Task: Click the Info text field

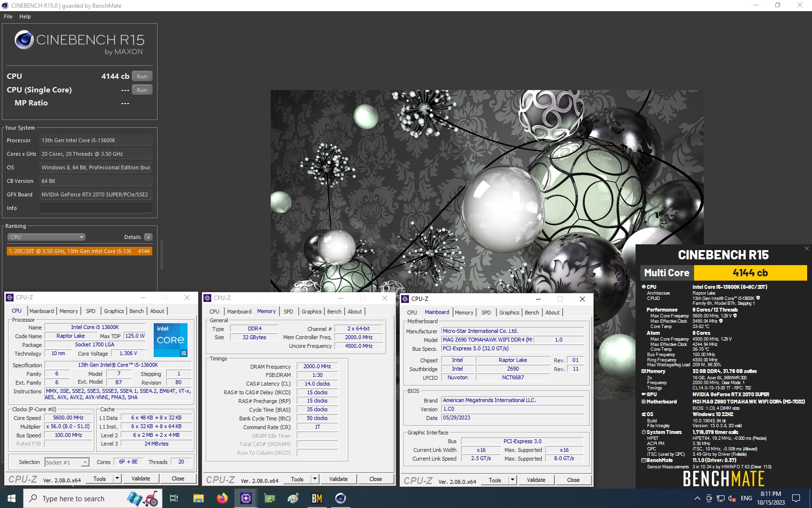Action: (96, 208)
